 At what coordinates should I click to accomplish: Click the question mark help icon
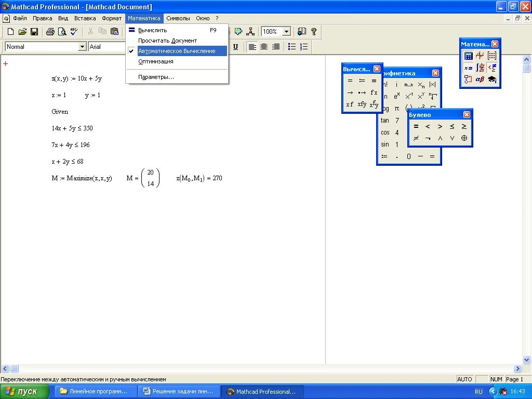[x=314, y=32]
